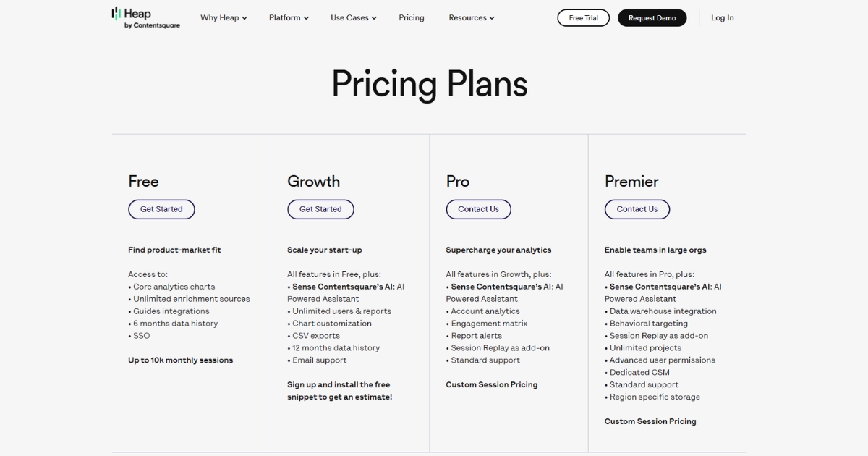Expand the Platform dropdown
The height and width of the screenshot is (456, 868).
[289, 17]
